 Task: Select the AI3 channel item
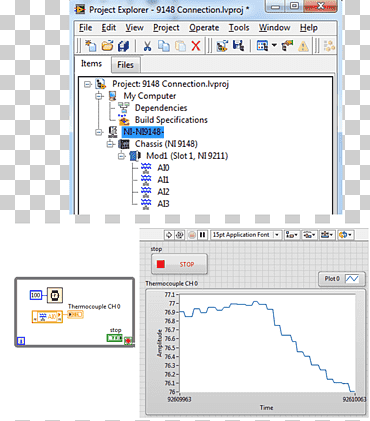point(163,204)
